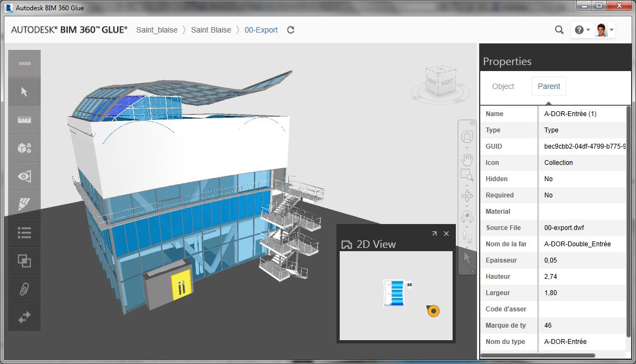Click the Hidden property label
Screen dimensions: 636x364
pyautogui.click(x=497, y=179)
